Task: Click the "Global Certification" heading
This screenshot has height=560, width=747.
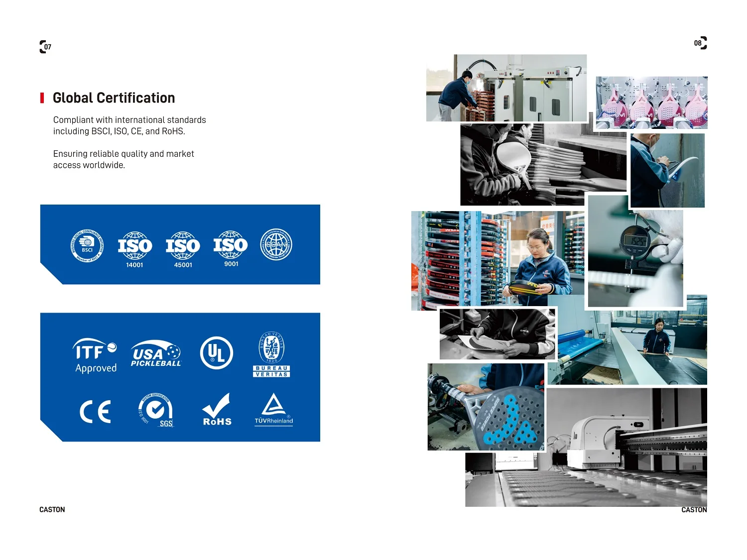Action: [x=114, y=98]
